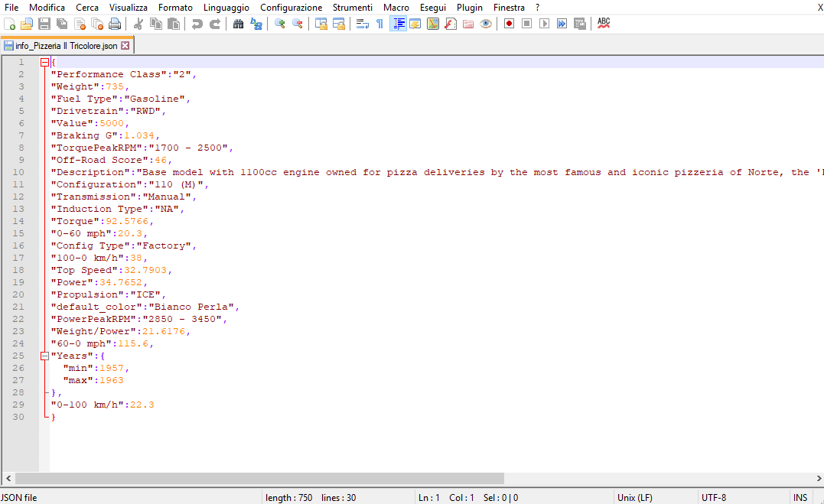Viewport: 824px width, 504px height.
Task: Click the Save All toolbar icon
Action: 62,24
